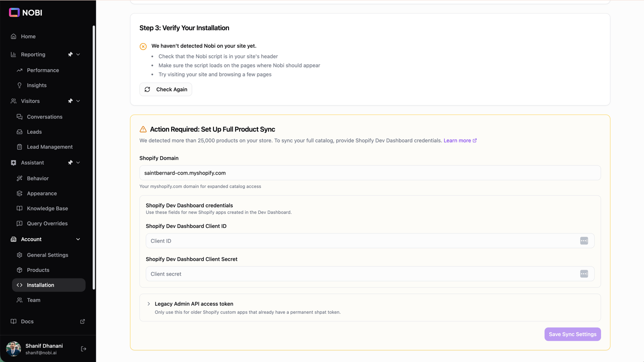Screen dimensions: 644x362
Task: Select the Installation page item
Action: [x=49, y=285]
